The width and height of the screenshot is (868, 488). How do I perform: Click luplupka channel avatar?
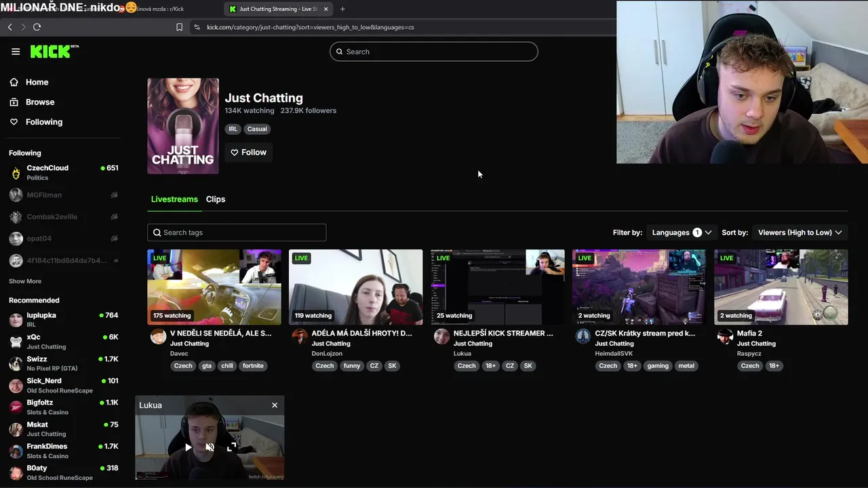click(16, 319)
